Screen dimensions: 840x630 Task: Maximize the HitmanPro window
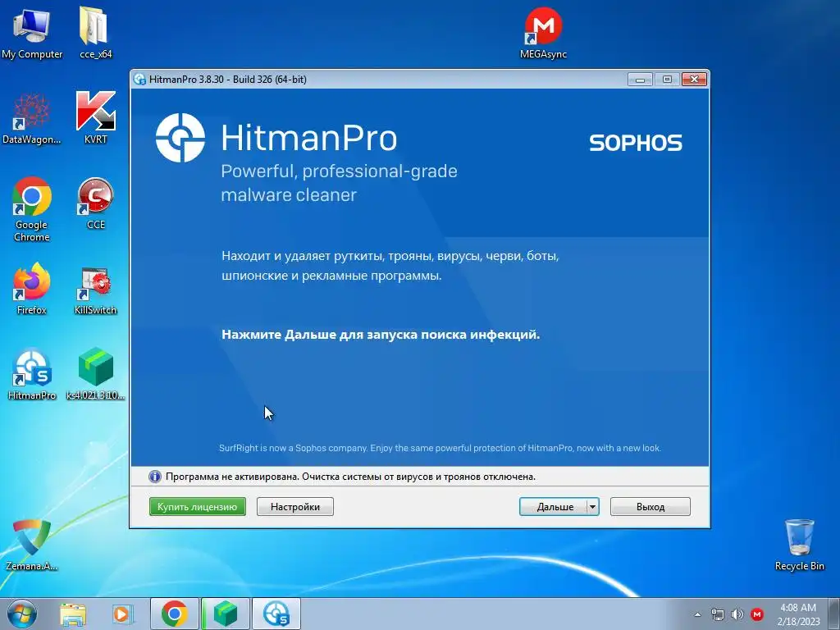click(x=667, y=80)
